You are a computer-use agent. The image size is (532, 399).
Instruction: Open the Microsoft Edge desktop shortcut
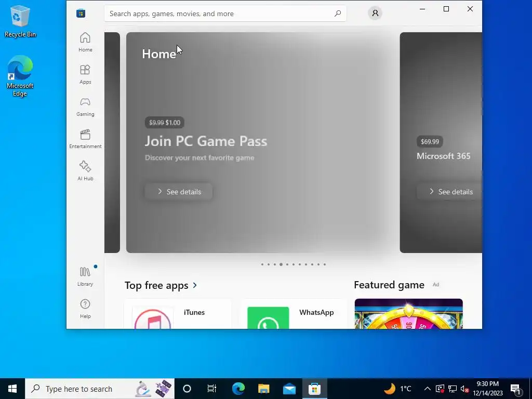pyautogui.click(x=20, y=76)
